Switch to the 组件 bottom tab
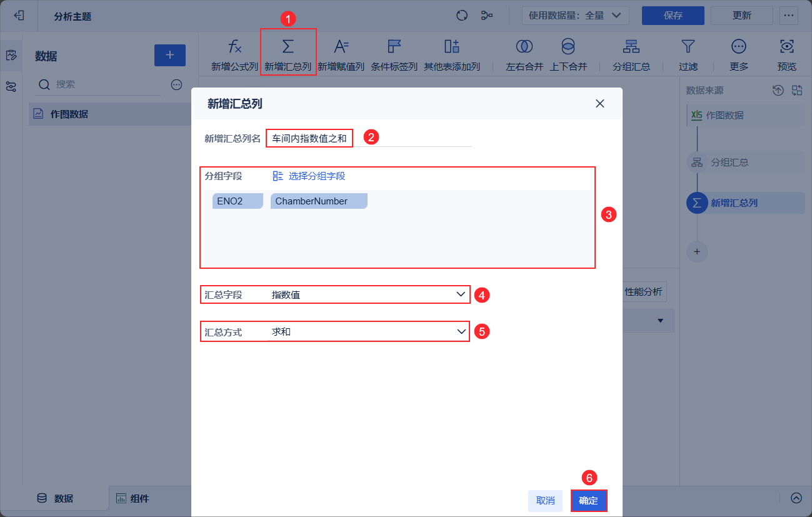The width and height of the screenshot is (812, 517). tap(132, 498)
